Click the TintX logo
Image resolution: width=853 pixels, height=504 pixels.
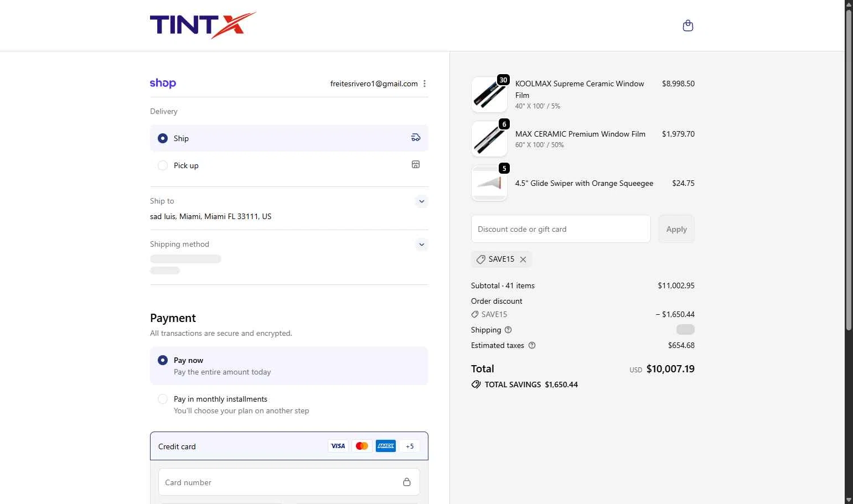tap(203, 25)
